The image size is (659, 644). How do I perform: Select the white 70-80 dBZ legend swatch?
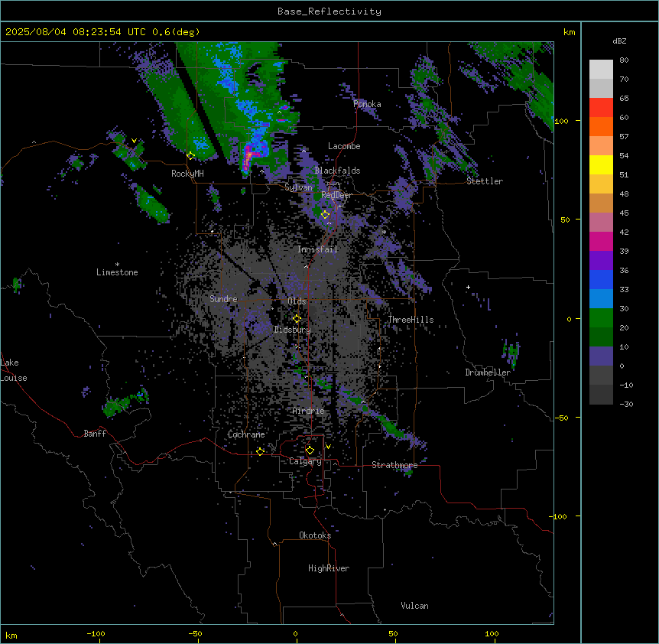tap(601, 70)
